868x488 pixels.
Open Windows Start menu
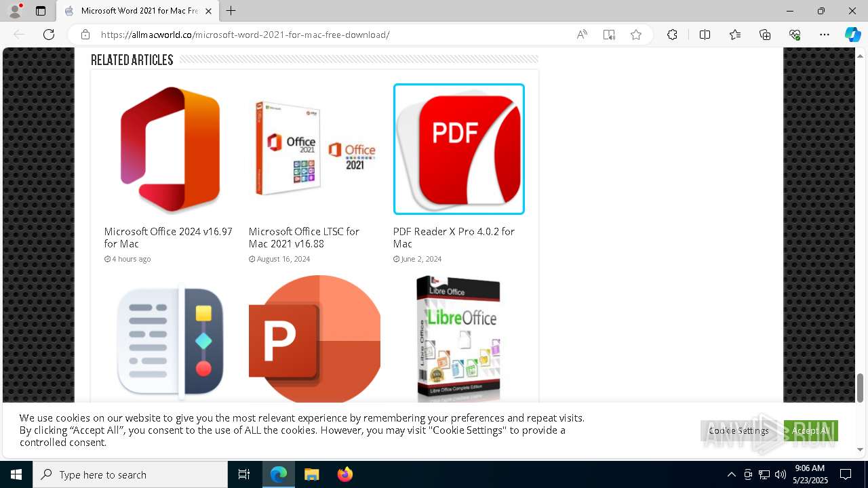16,474
